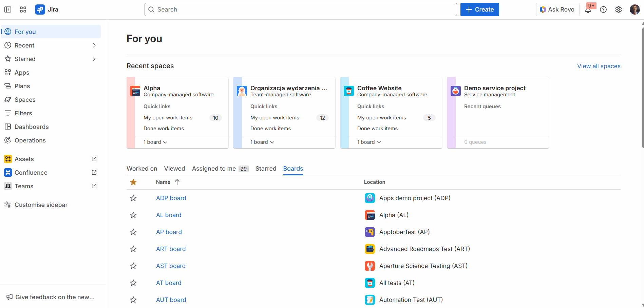Open the Automation Test (AUT) location

(x=411, y=300)
